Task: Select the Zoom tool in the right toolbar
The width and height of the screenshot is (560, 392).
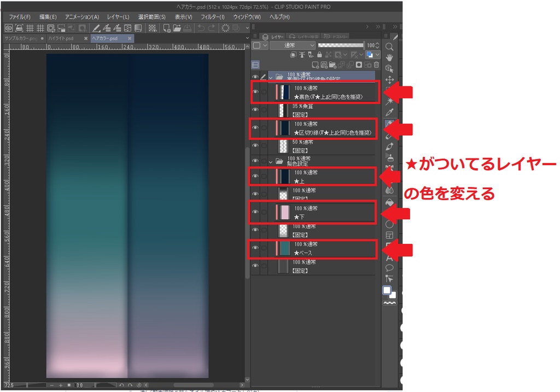Action: pyautogui.click(x=389, y=48)
